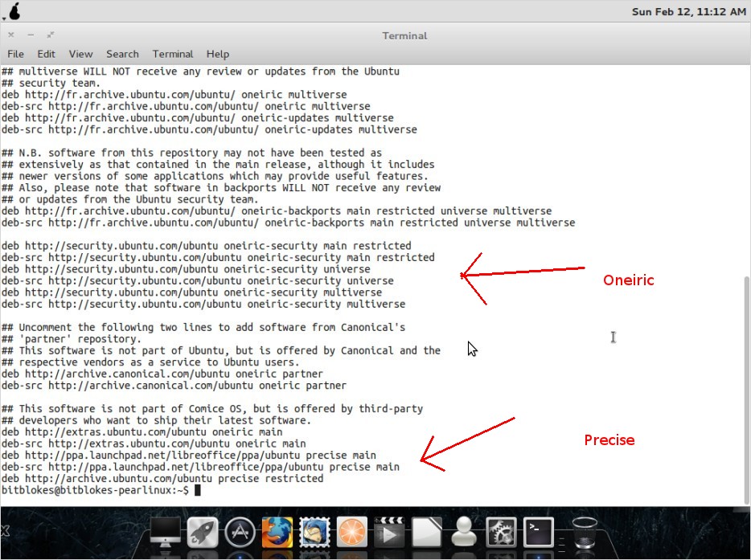Click 'deb-src http://ppa.launchpad.net/libreoffice/ppa/ubuntu precise main'
The height and width of the screenshot is (560, 751).
(x=200, y=467)
